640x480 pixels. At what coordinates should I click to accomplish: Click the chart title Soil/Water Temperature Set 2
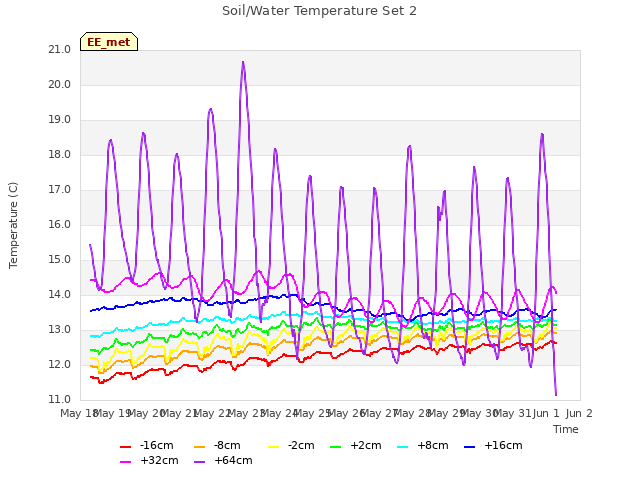(319, 11)
